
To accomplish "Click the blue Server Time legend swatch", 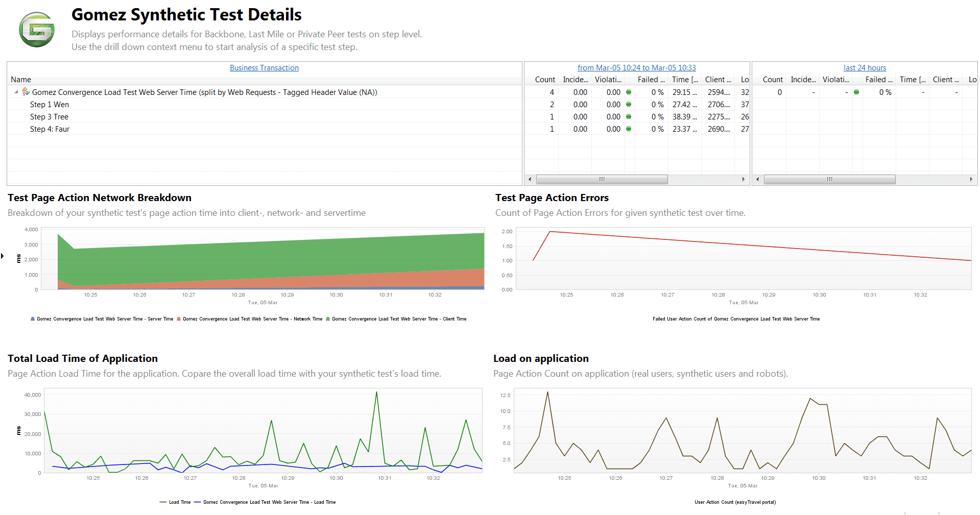I will [x=33, y=319].
